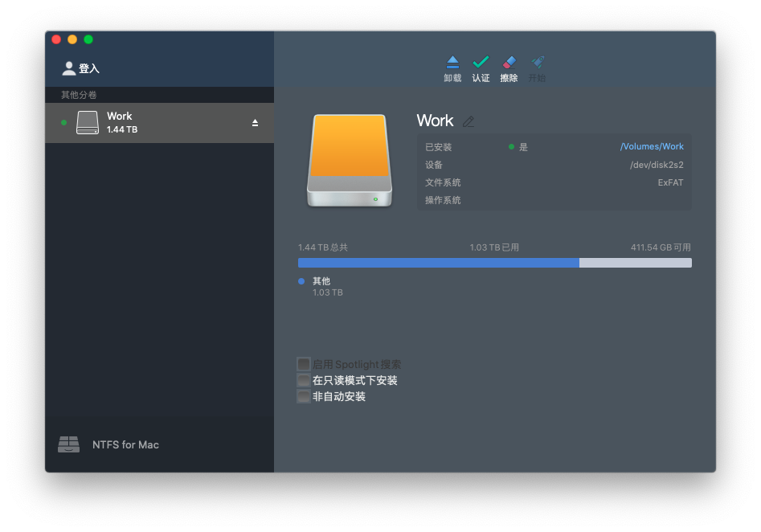Click the /dev/disk2s2 device value
Image resolution: width=761 pixels, height=532 pixels.
click(657, 165)
